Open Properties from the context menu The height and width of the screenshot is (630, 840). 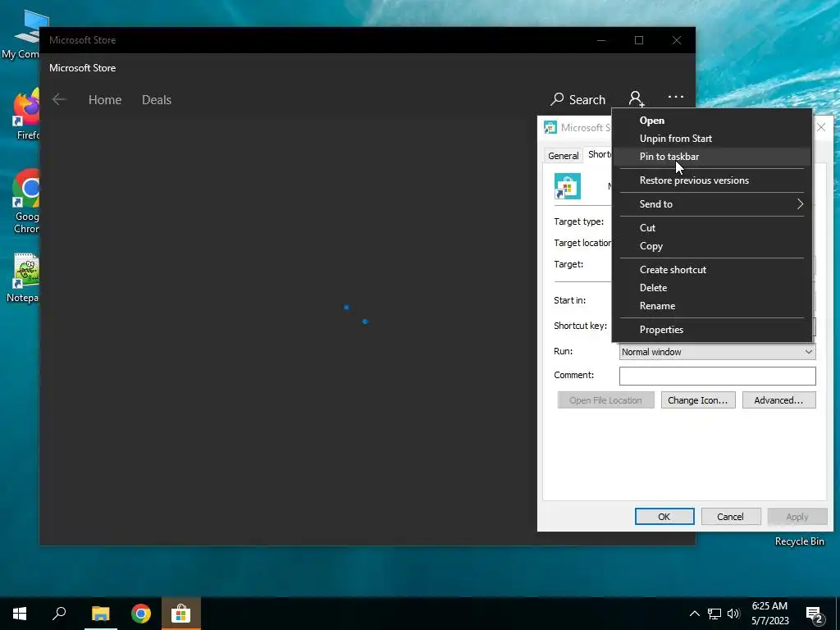(x=711, y=330)
